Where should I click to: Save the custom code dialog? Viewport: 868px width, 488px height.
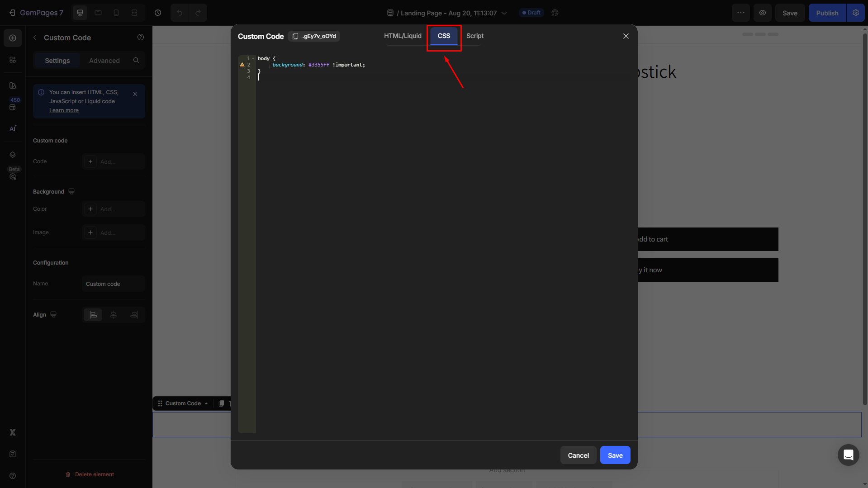tap(615, 455)
